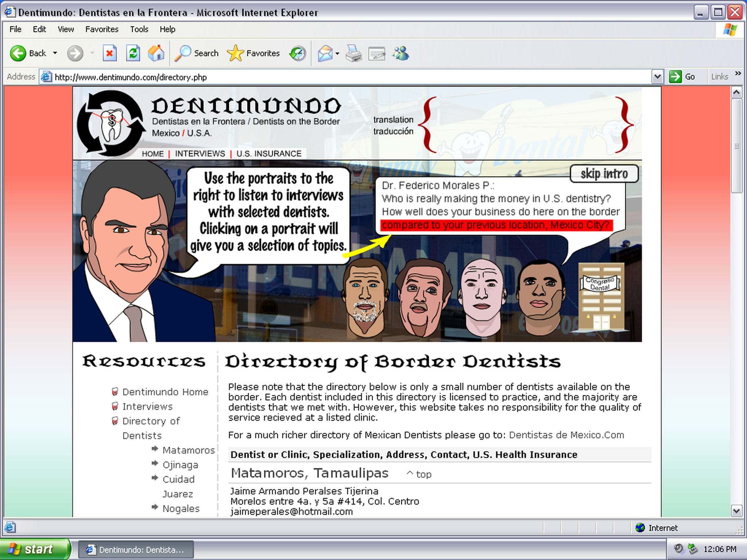747x560 pixels.
Task: Open the Dentistas de Mexico.Com link
Action: click(x=566, y=435)
